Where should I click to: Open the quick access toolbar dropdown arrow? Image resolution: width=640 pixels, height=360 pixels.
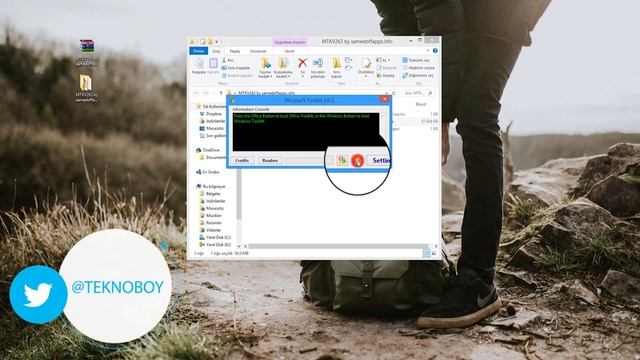(217, 41)
